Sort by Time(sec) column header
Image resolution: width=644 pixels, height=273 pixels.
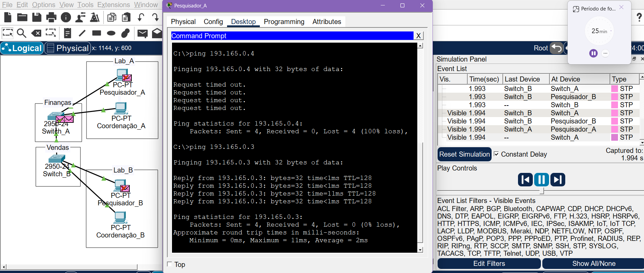485,79
